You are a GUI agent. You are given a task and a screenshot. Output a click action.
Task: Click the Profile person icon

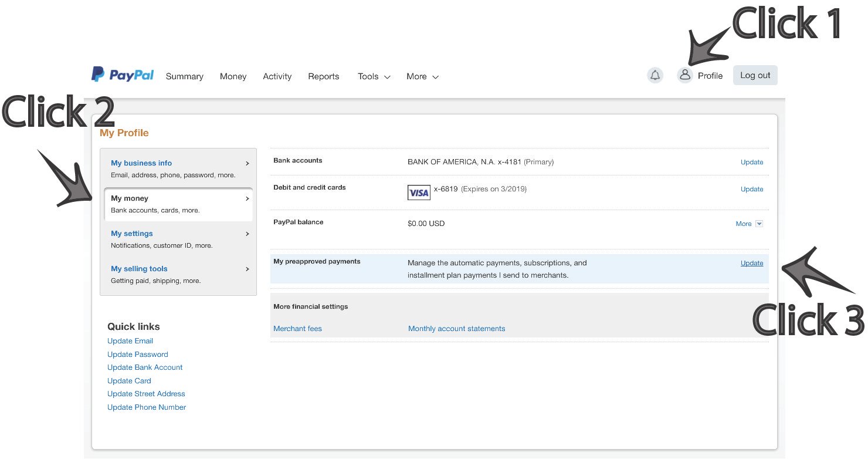click(x=684, y=75)
